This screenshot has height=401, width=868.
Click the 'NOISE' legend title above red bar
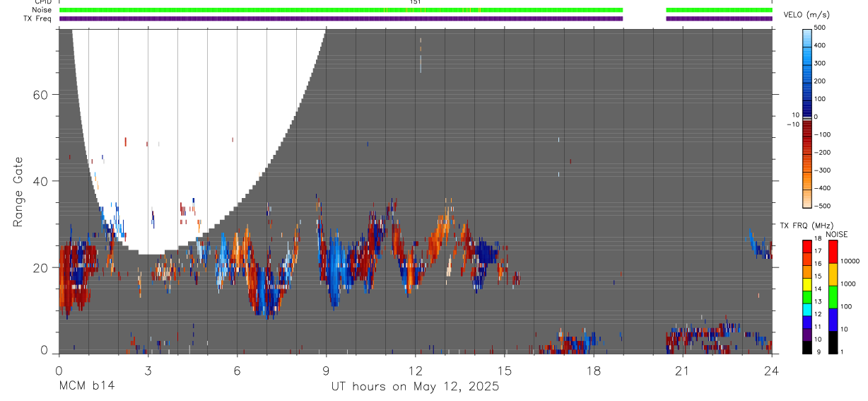836,234
